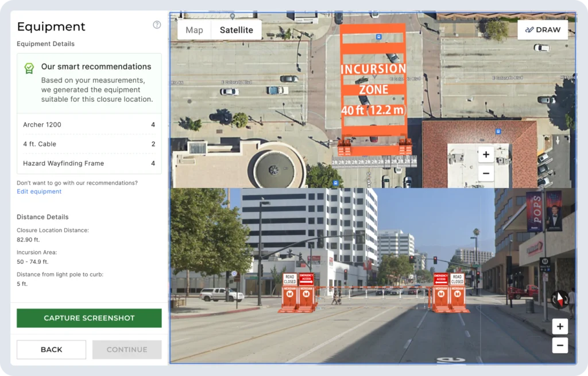Click the Equipment heading
The image size is (588, 376).
(51, 26)
